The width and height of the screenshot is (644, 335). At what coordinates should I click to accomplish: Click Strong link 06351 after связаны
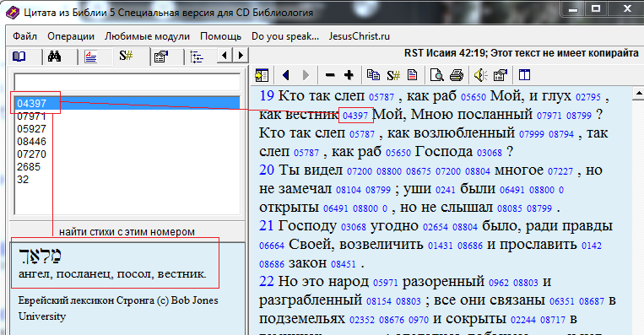[562, 301]
